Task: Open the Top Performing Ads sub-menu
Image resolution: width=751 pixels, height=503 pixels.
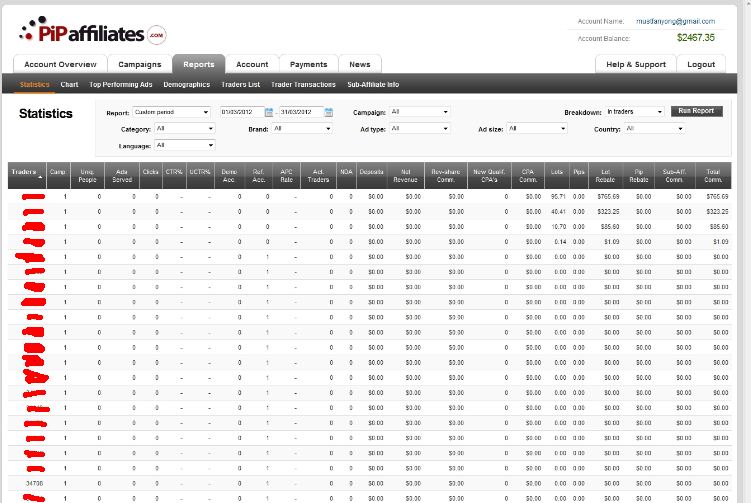Action: pos(120,85)
